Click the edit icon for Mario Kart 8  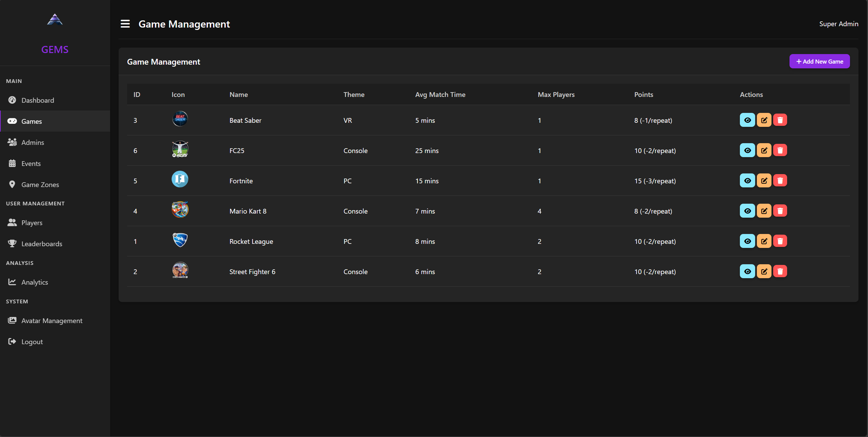point(764,211)
